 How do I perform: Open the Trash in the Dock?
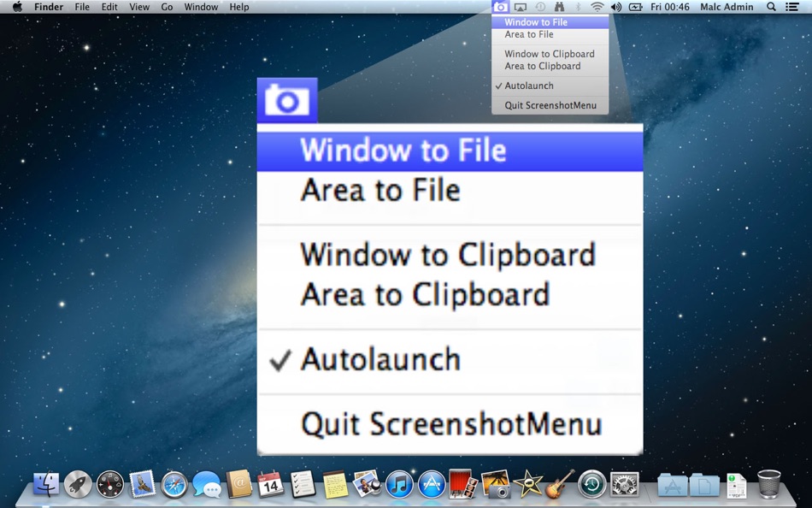pyautogui.click(x=769, y=484)
